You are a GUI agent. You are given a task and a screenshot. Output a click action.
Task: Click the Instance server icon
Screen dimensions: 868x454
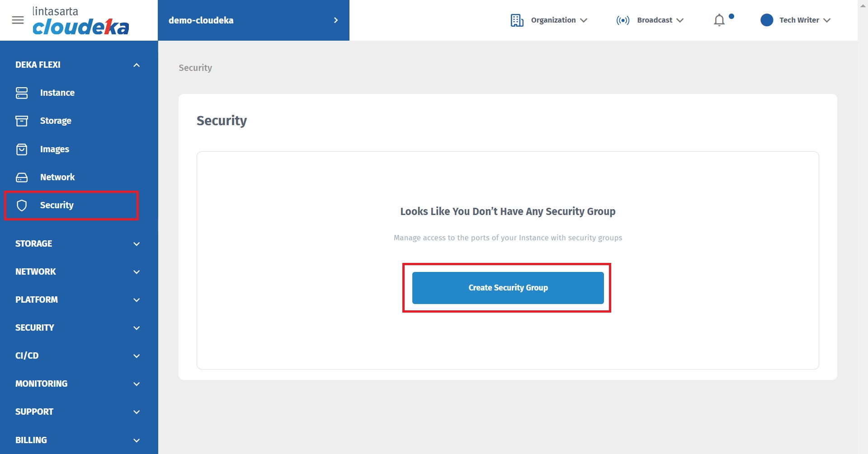pyautogui.click(x=22, y=93)
